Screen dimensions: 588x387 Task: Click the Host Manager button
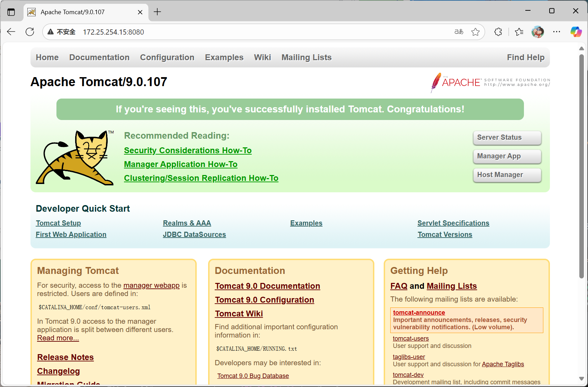pos(507,175)
